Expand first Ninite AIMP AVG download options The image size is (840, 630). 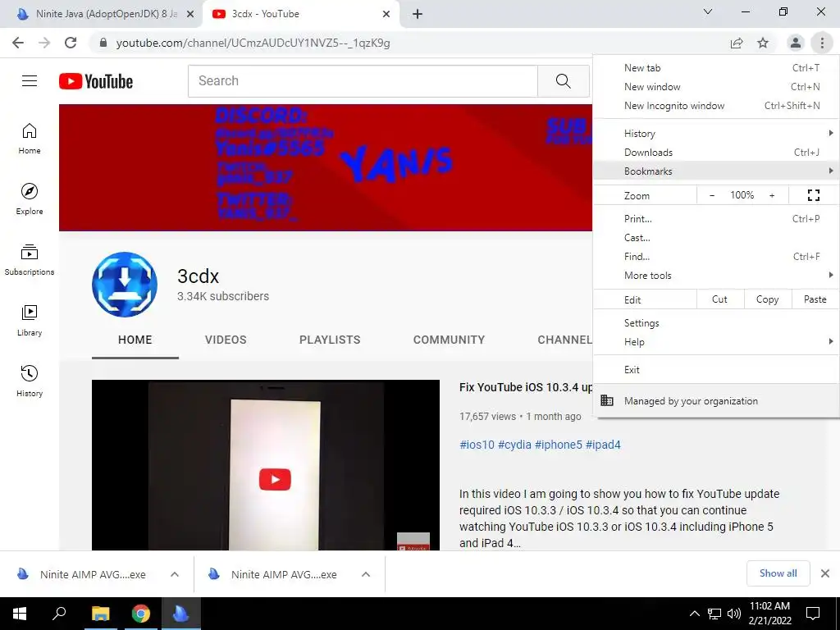pos(174,574)
